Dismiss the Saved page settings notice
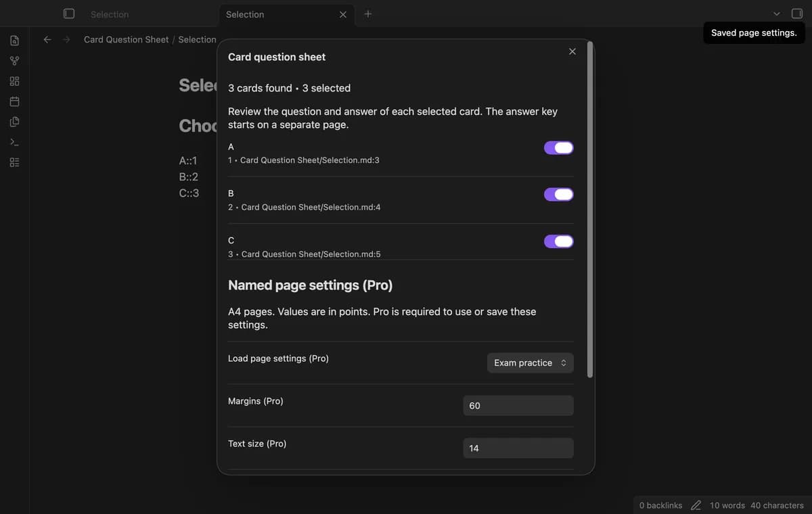Image resolution: width=812 pixels, height=514 pixels. point(754,32)
